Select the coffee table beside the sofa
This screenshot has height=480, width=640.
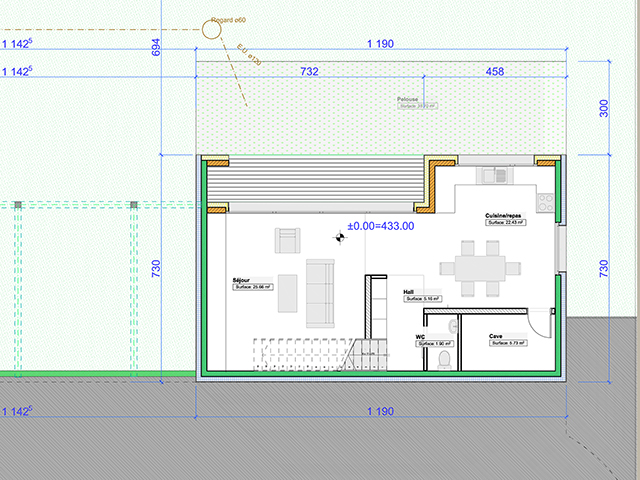[x=288, y=293]
